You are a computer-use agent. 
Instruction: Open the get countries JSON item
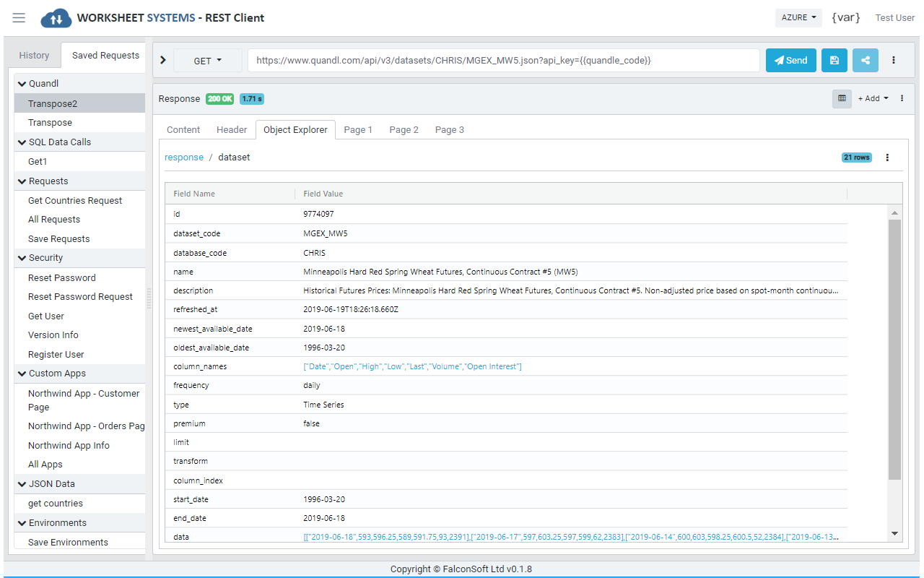coord(79,503)
